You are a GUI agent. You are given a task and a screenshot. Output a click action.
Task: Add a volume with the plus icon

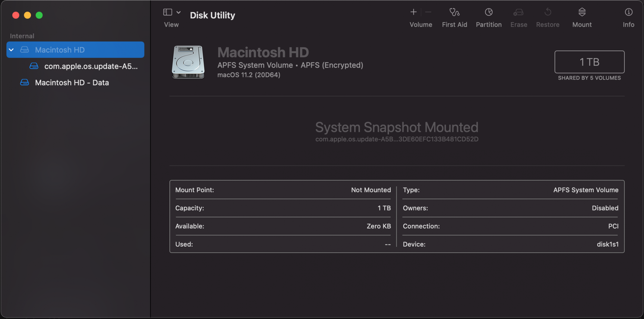(413, 12)
